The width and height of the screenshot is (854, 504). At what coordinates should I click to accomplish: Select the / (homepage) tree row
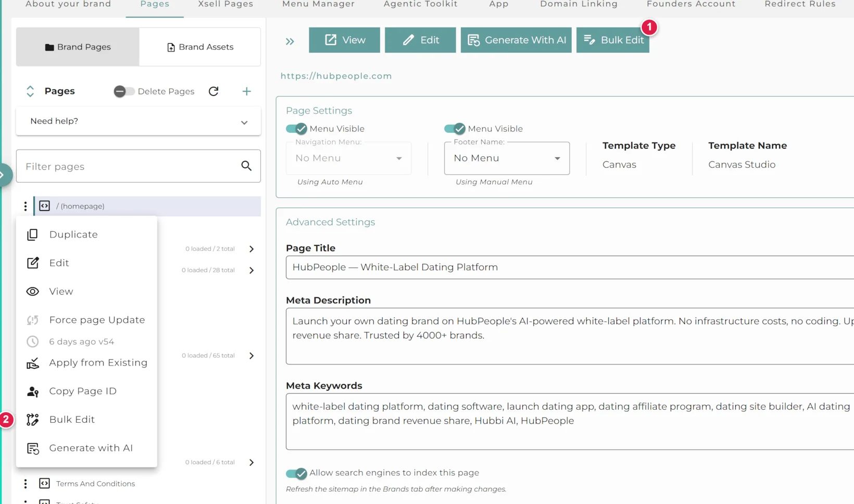tap(147, 206)
